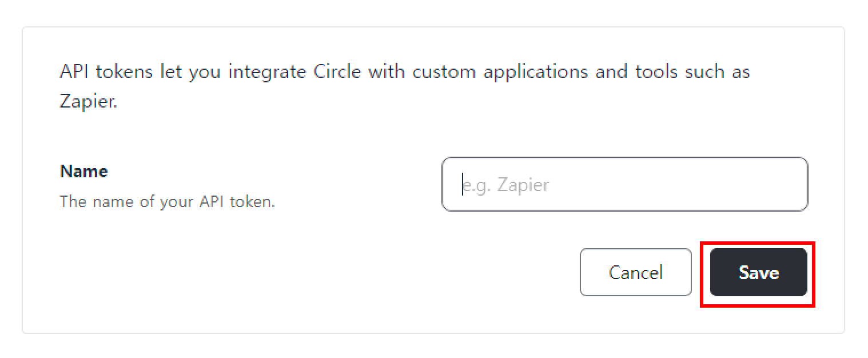868x358 pixels.
Task: Cancel creating the API token
Action: (x=635, y=272)
